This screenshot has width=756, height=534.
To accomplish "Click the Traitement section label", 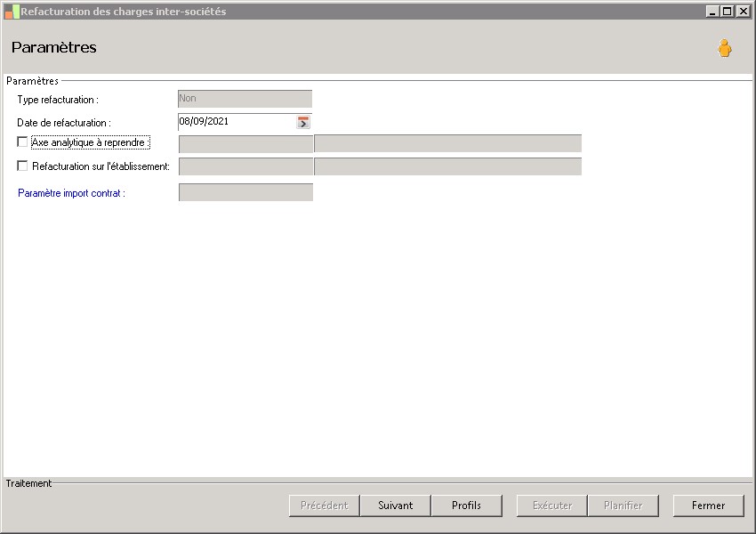I will [x=28, y=483].
